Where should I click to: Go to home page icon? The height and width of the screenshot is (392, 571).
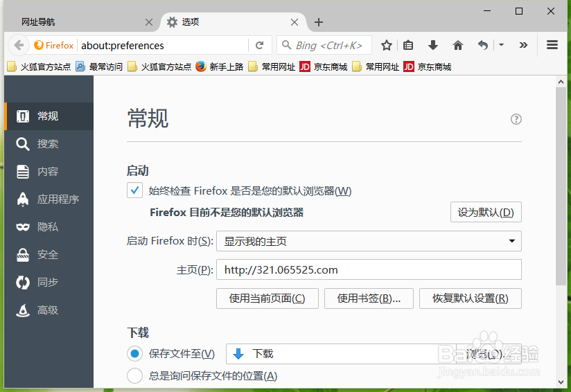(x=458, y=45)
